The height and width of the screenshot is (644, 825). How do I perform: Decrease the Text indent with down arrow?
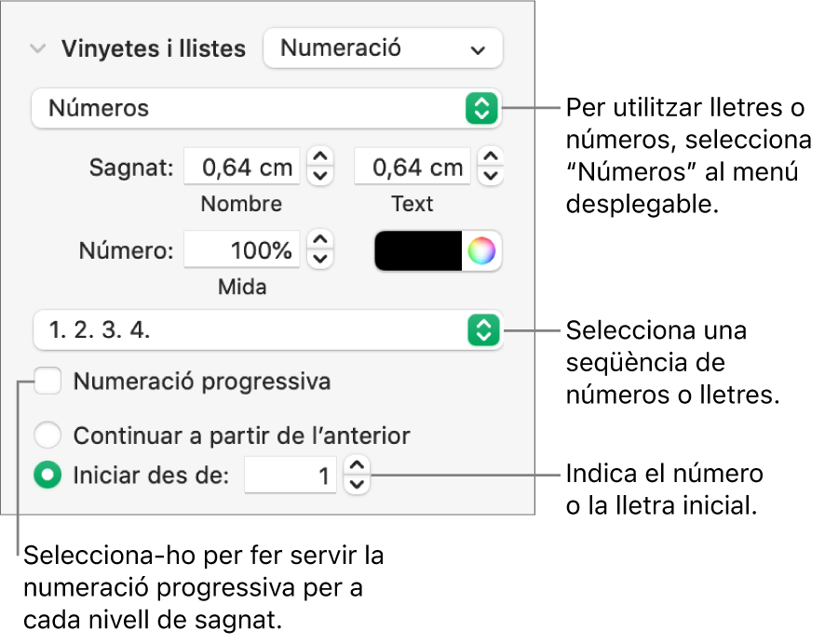tap(491, 175)
